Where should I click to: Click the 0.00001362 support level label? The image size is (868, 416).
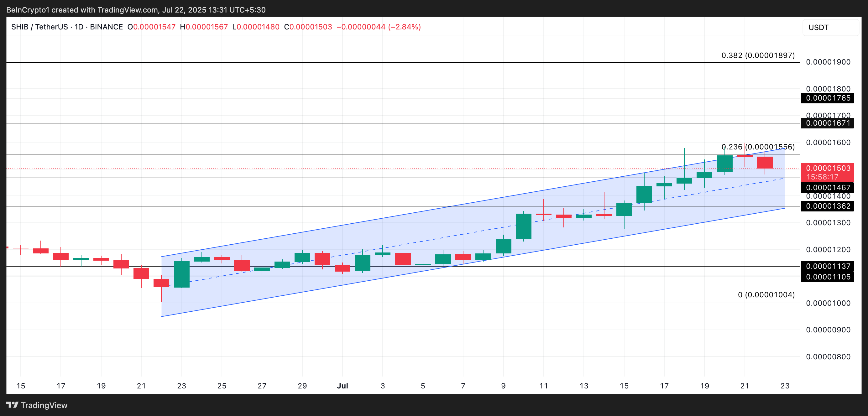click(x=827, y=206)
